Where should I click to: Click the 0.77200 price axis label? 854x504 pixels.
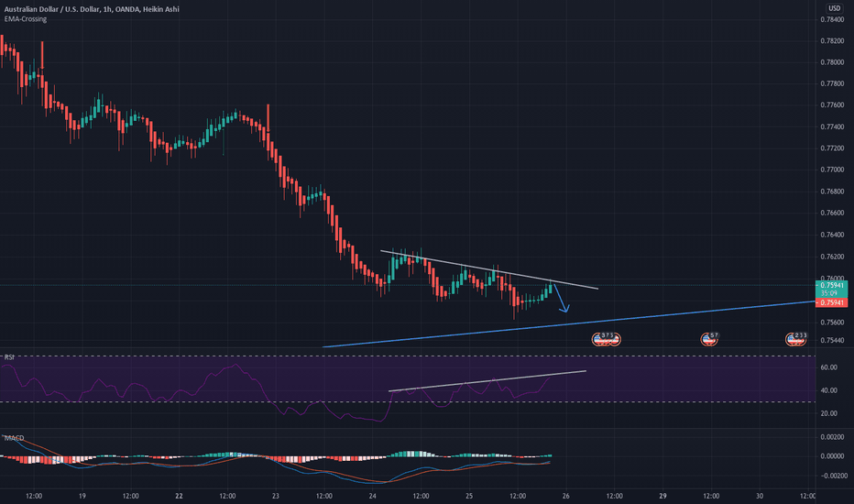[x=832, y=148]
